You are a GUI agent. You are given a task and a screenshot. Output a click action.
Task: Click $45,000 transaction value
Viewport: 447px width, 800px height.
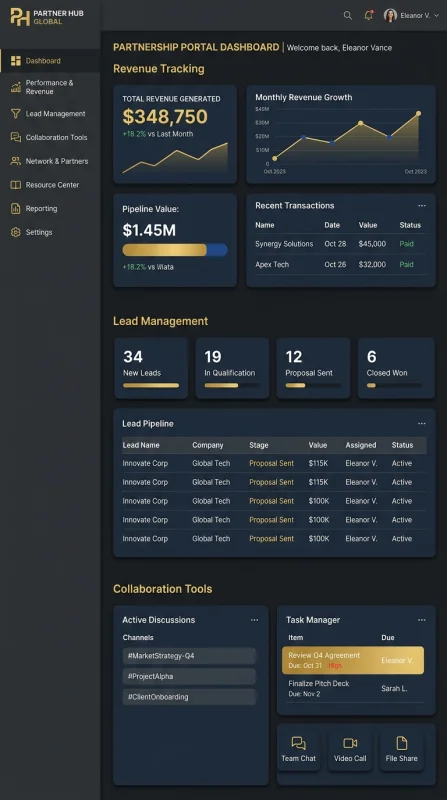pyautogui.click(x=372, y=244)
